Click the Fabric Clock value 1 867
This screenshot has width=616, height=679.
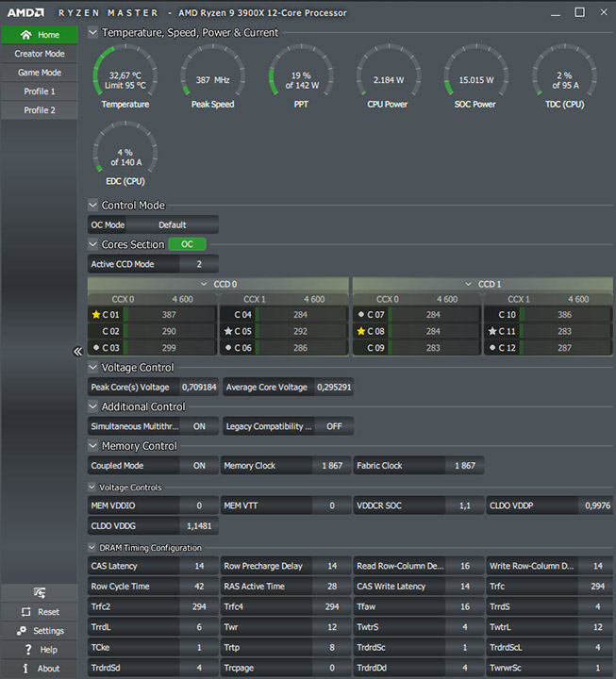pyautogui.click(x=465, y=466)
